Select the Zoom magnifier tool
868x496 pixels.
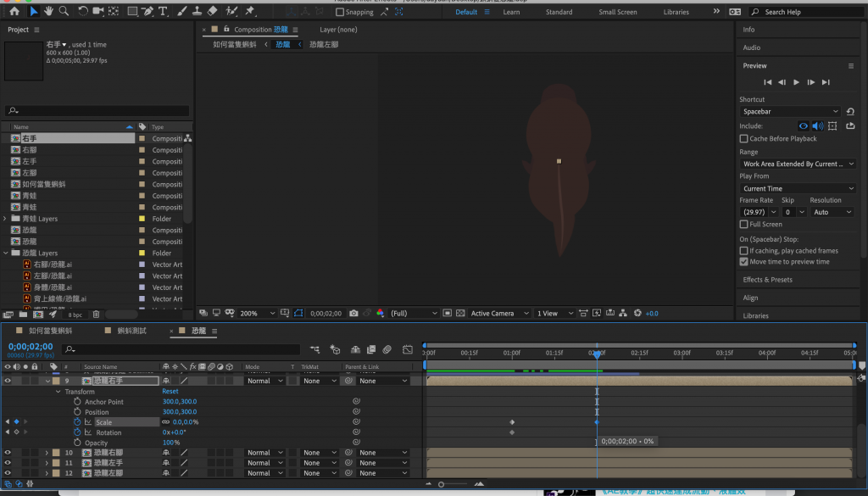pyautogui.click(x=64, y=12)
